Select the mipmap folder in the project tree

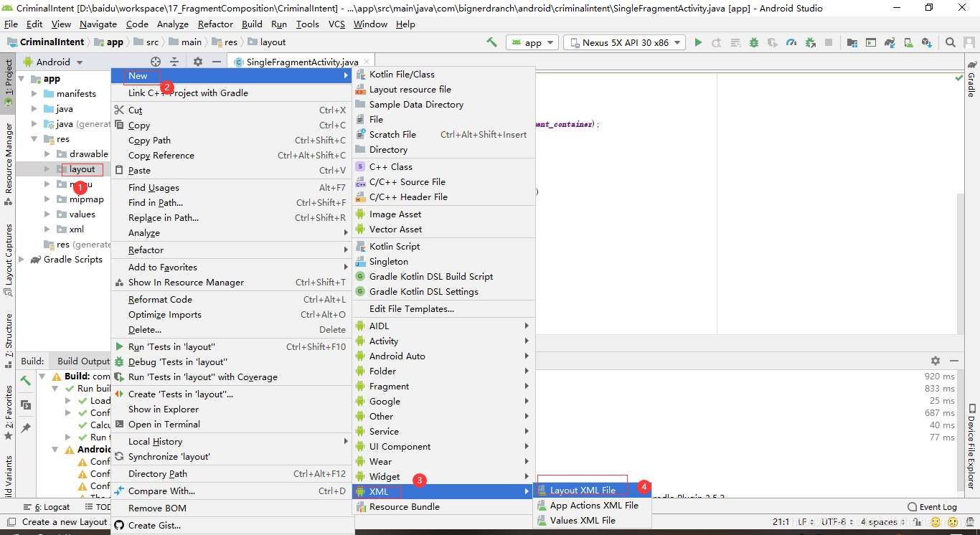[86, 199]
